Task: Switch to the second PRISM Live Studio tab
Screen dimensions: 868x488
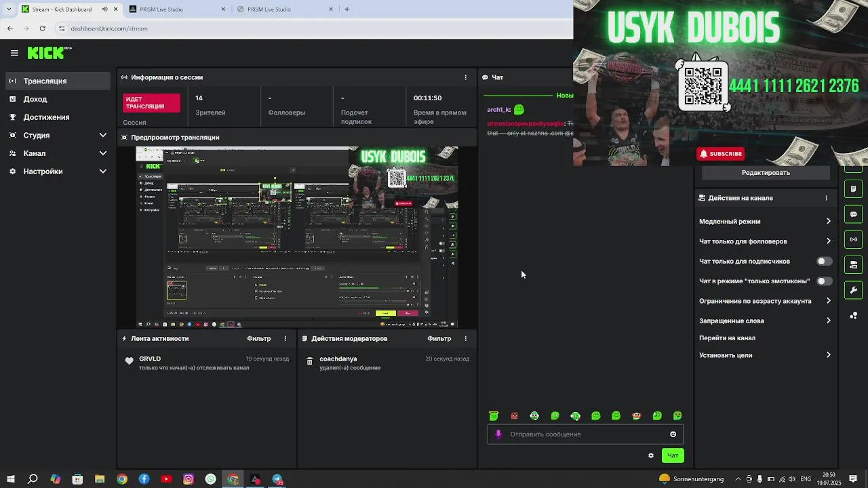Action: (x=285, y=9)
